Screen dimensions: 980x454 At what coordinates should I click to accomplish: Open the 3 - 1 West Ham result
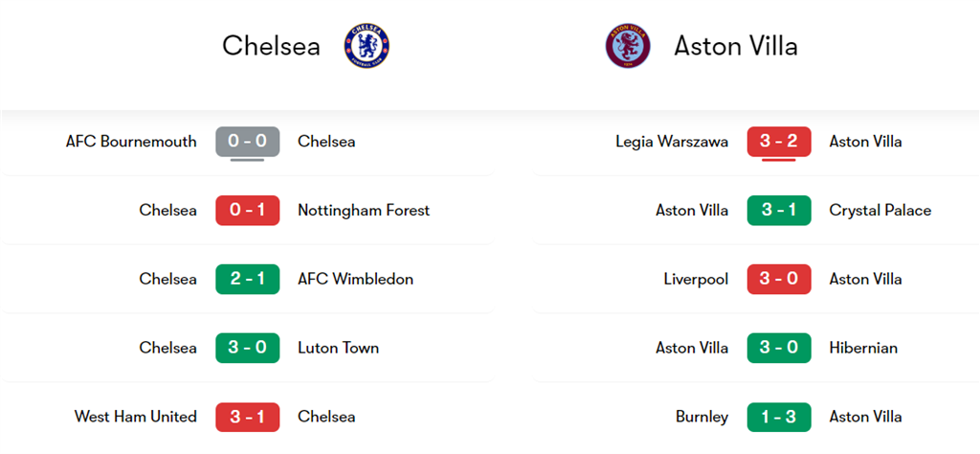click(248, 417)
